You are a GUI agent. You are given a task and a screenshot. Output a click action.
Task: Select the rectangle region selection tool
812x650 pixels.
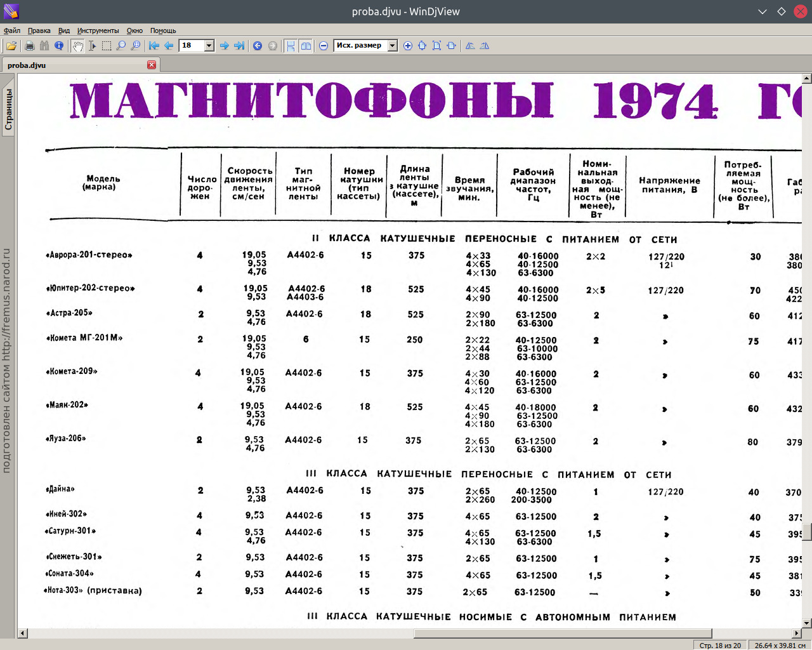107,46
